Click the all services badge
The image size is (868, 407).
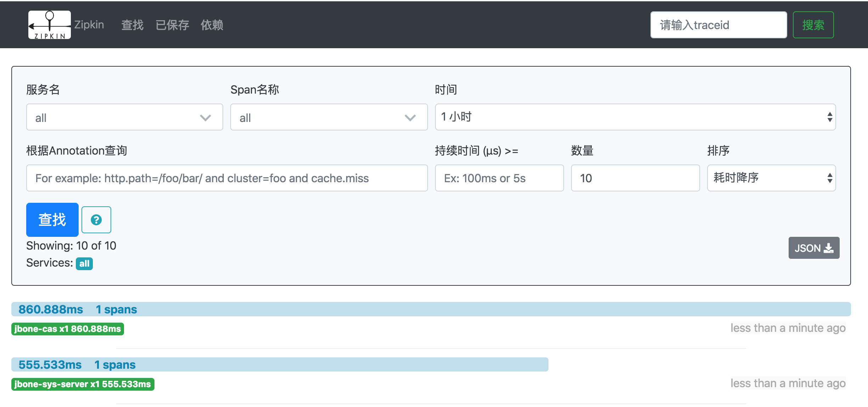84,263
